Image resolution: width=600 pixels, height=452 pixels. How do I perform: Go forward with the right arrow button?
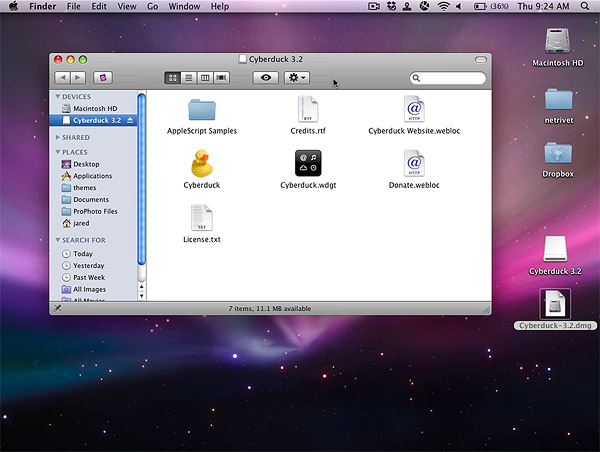tap(78, 78)
